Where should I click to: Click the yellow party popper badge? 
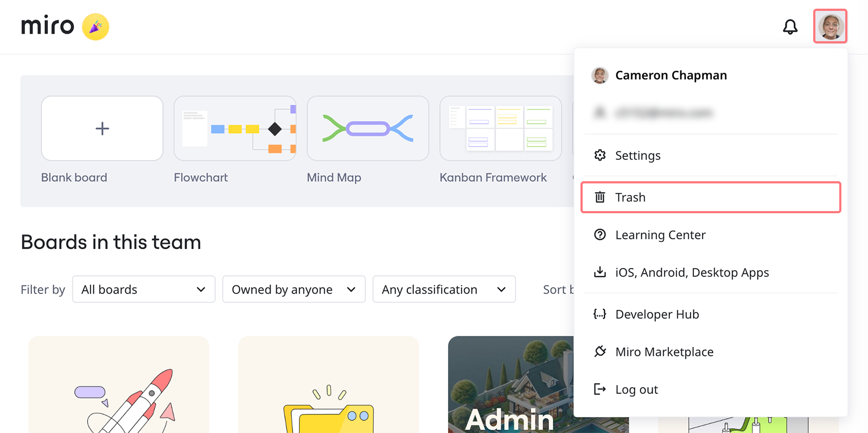pyautogui.click(x=95, y=27)
